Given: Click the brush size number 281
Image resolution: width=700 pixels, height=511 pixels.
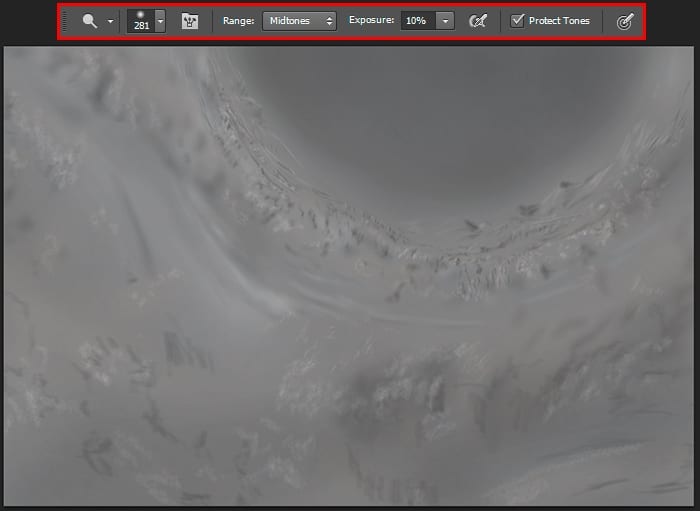Looking at the screenshot, I should (141, 26).
